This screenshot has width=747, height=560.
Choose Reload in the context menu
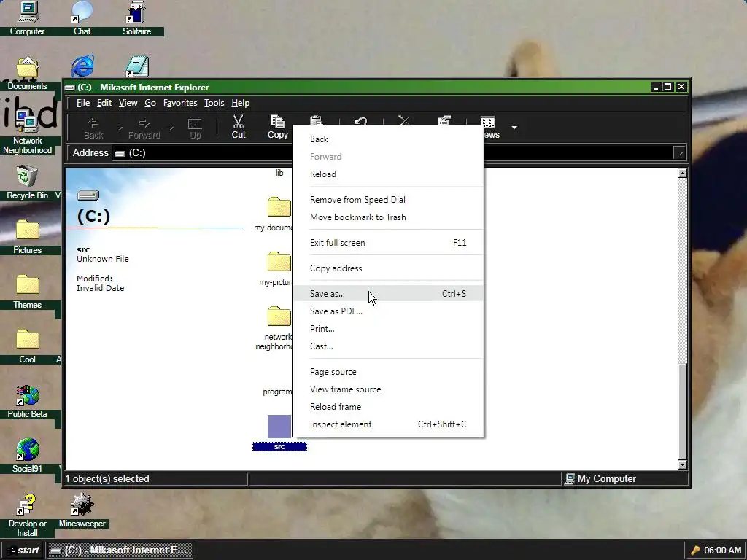click(388, 174)
